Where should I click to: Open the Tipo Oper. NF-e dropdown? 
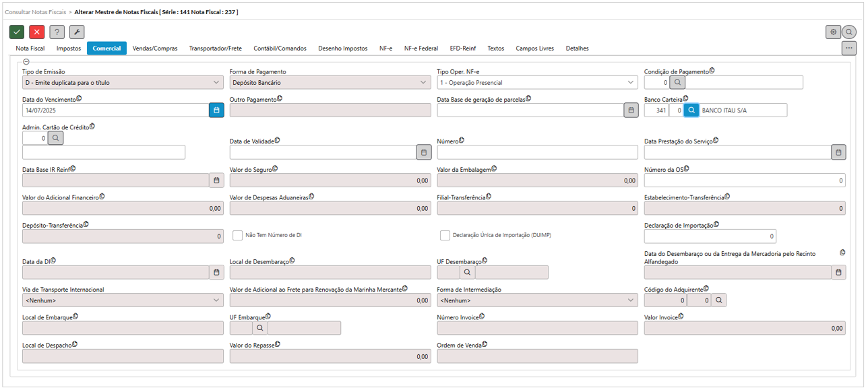point(538,82)
